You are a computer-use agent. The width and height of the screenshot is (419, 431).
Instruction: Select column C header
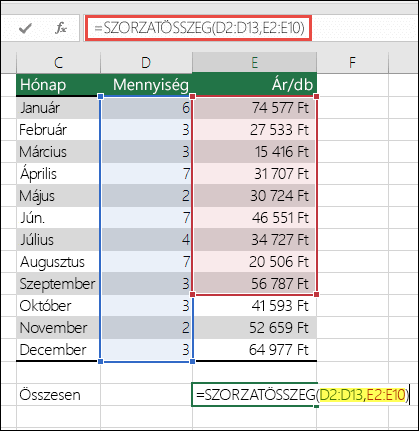coord(58,62)
